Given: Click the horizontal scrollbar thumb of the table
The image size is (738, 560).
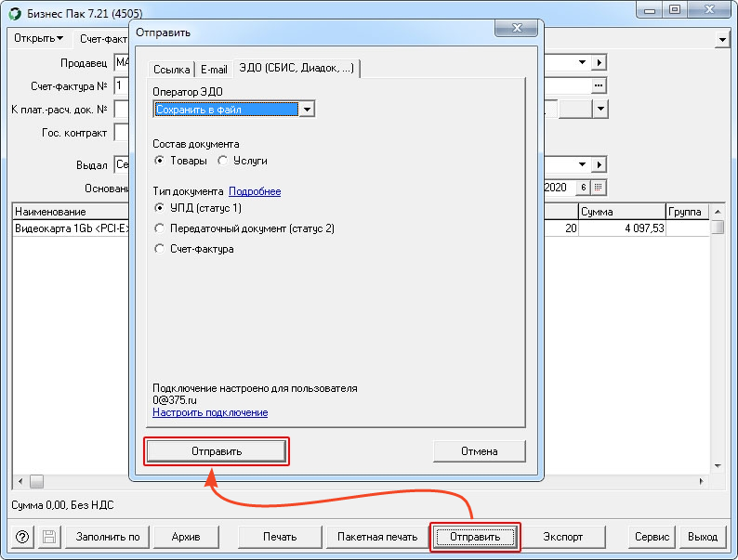Looking at the screenshot, I should (36, 481).
